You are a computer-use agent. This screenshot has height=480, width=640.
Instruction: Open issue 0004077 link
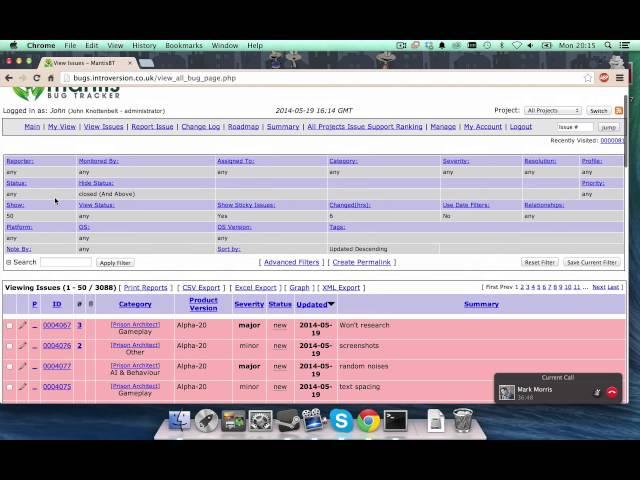click(57, 366)
